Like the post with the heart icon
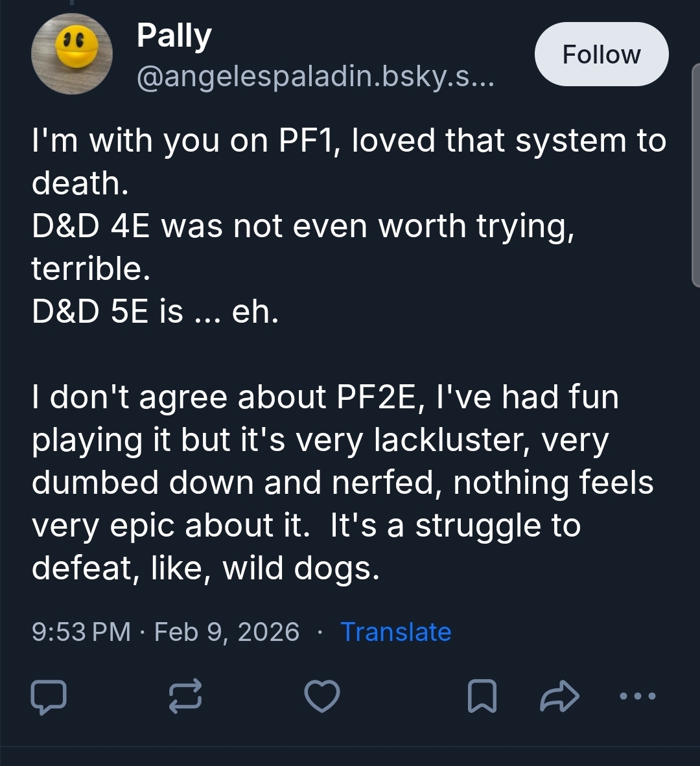 coord(322,697)
